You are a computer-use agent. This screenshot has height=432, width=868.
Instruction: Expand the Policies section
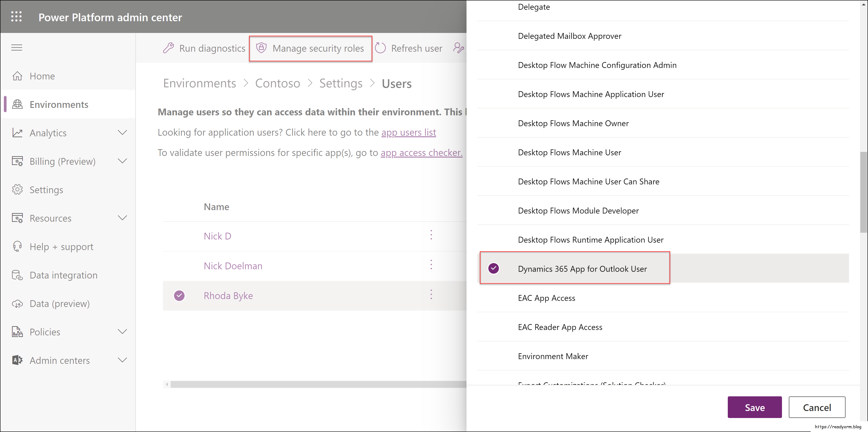pos(122,332)
